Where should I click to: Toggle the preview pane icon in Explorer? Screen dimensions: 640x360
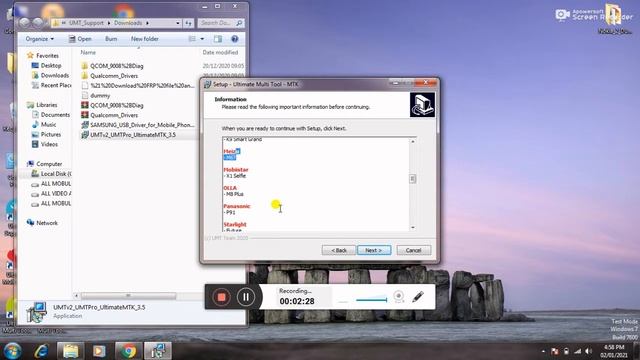tap(218, 39)
